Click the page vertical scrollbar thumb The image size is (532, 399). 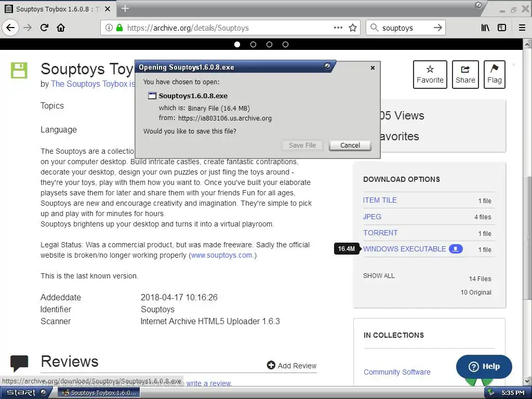[x=527, y=237]
